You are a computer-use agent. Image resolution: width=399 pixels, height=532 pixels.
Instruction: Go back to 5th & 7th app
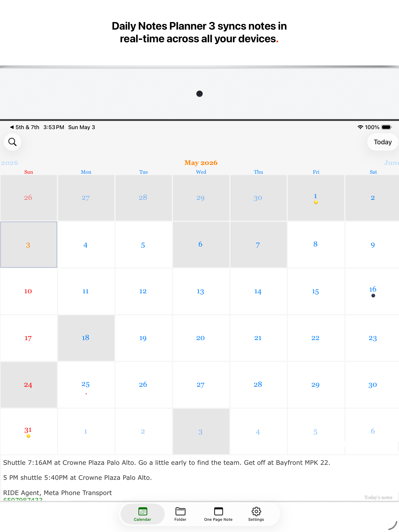click(25, 127)
